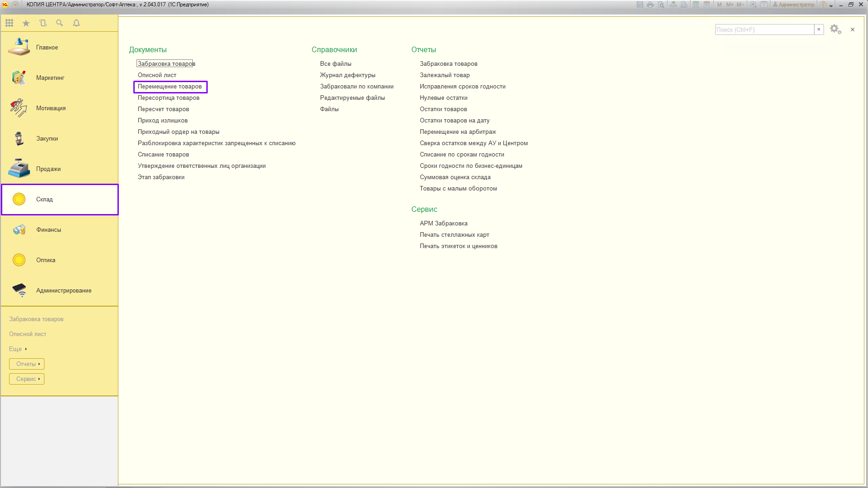Expand the Еще submenu

18,349
